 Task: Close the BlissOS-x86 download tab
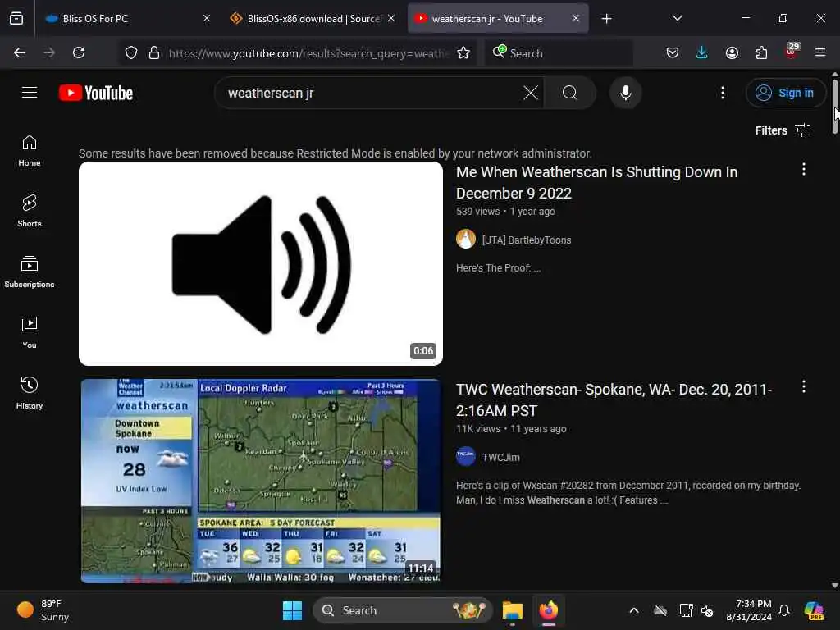pyautogui.click(x=391, y=18)
